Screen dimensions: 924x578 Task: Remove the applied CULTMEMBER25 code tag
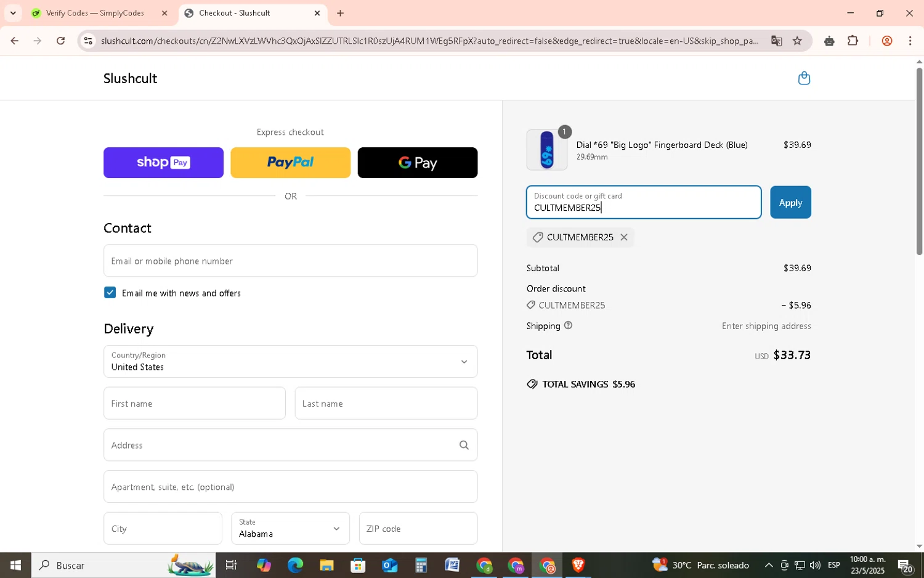(624, 237)
